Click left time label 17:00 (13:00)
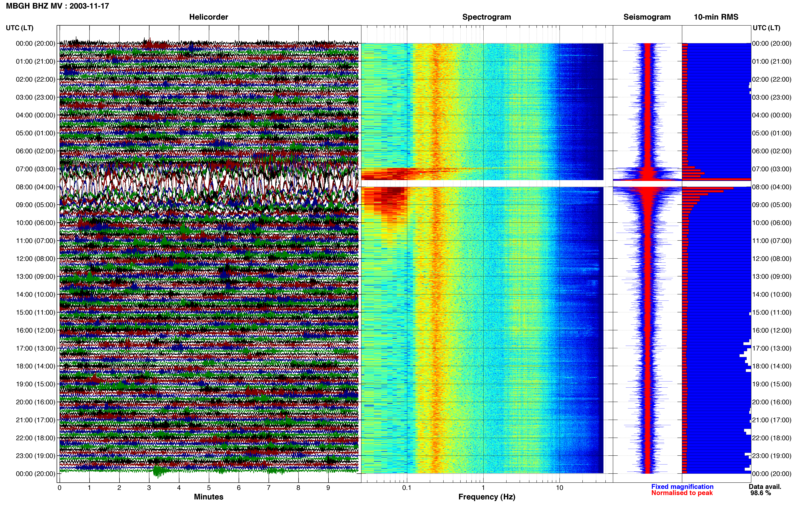The width and height of the screenshot is (812, 508). [x=36, y=348]
